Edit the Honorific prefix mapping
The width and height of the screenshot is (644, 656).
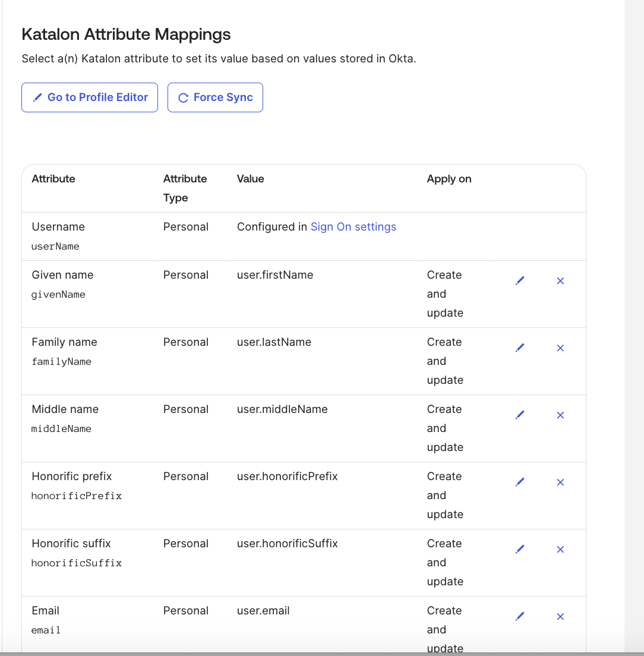coord(520,482)
